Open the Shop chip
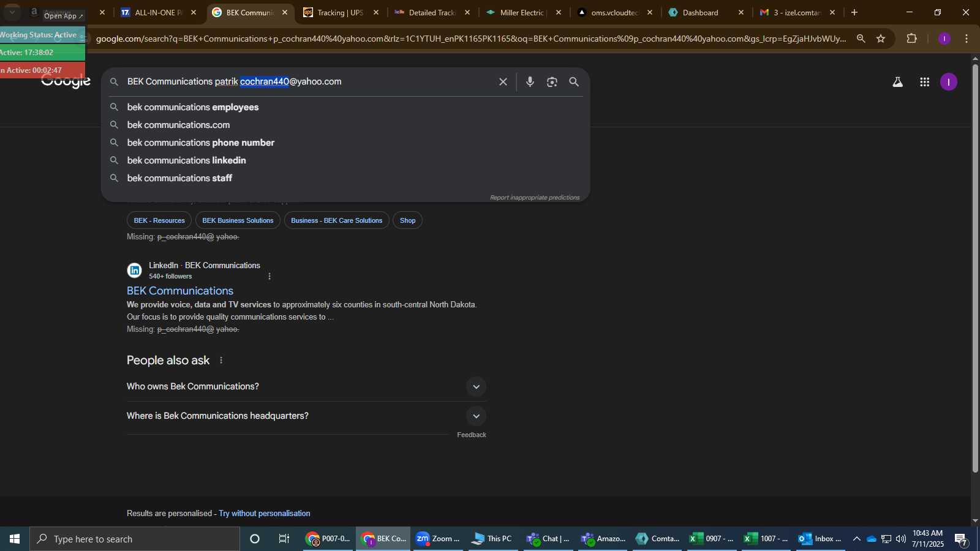 coord(407,220)
